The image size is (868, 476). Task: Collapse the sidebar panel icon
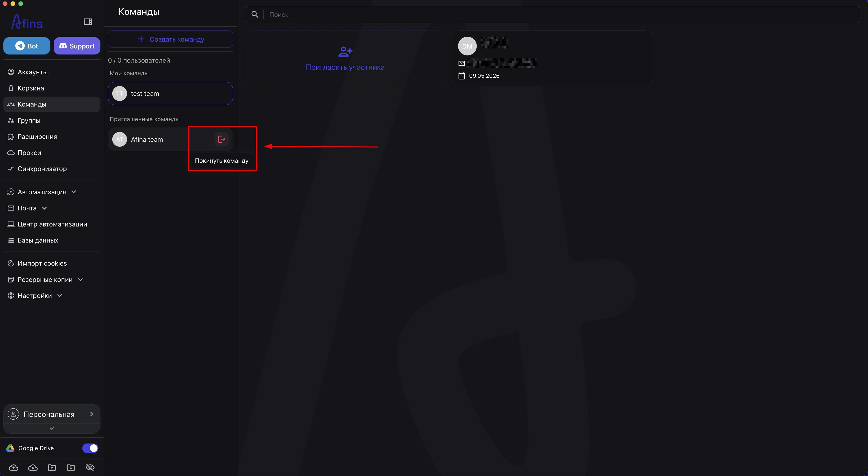tap(88, 21)
